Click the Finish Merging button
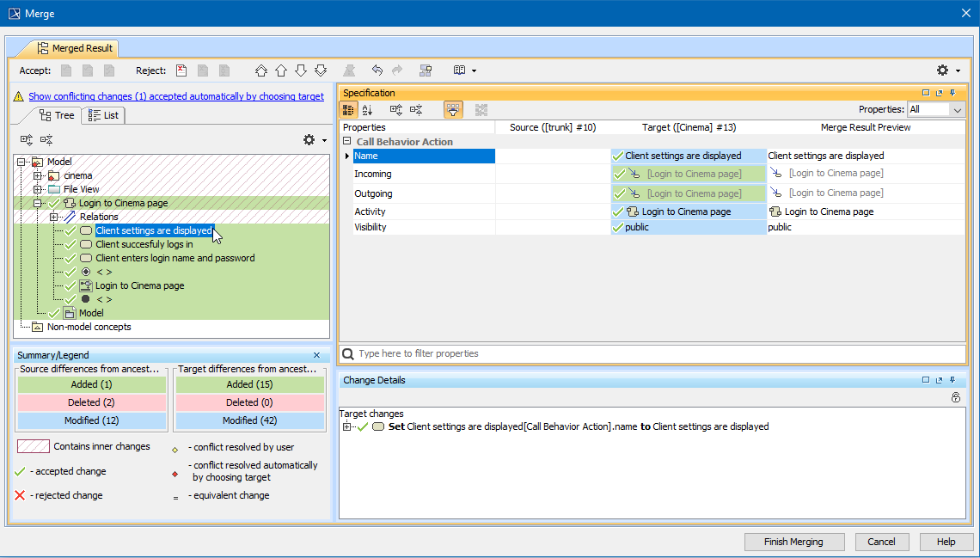This screenshot has height=558, width=980. 793,542
